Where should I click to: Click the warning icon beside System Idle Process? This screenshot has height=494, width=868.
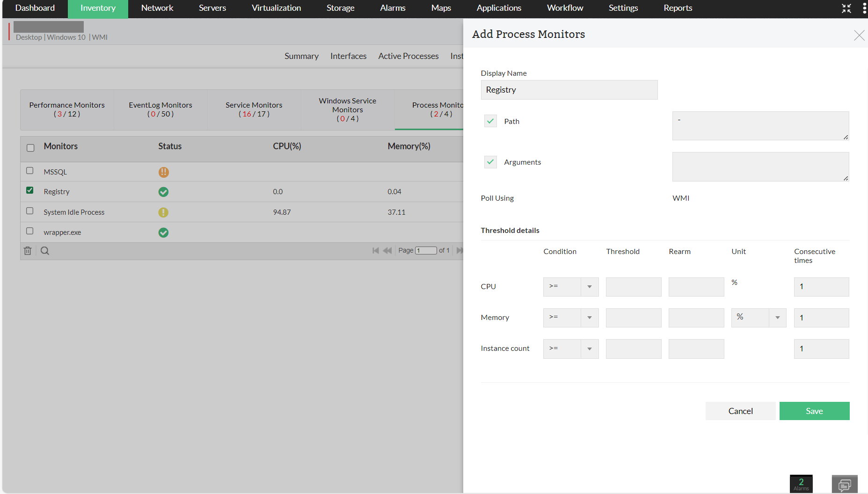(163, 212)
